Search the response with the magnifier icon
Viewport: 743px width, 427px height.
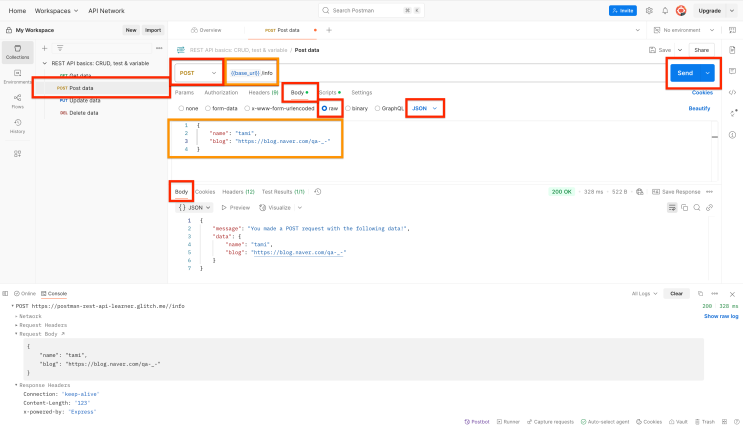click(x=697, y=208)
